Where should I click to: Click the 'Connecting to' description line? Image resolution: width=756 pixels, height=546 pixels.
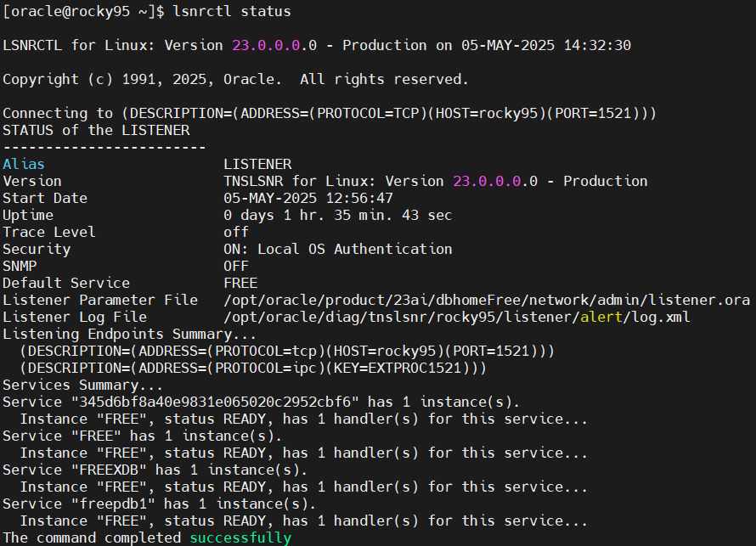pyautogui.click(x=329, y=113)
